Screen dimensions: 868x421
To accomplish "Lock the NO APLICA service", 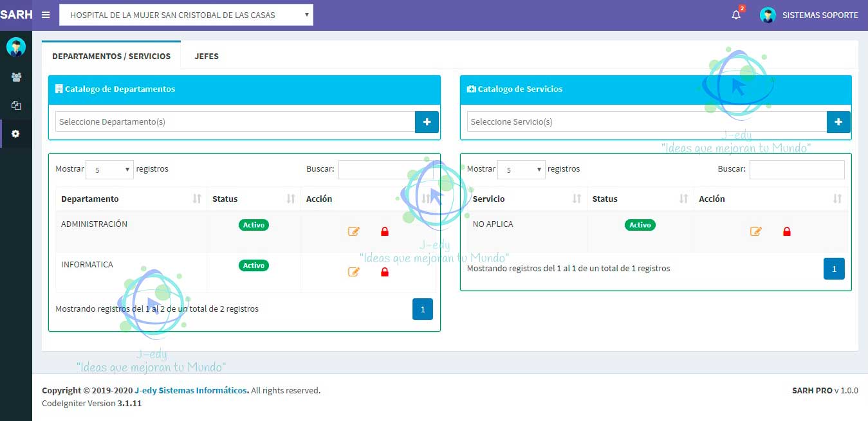I will (786, 231).
